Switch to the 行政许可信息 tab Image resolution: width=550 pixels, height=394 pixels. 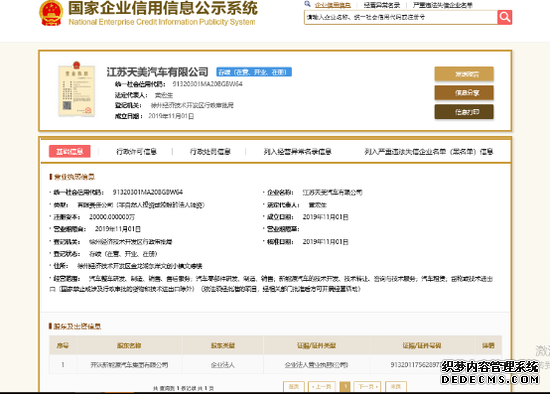click(x=136, y=152)
